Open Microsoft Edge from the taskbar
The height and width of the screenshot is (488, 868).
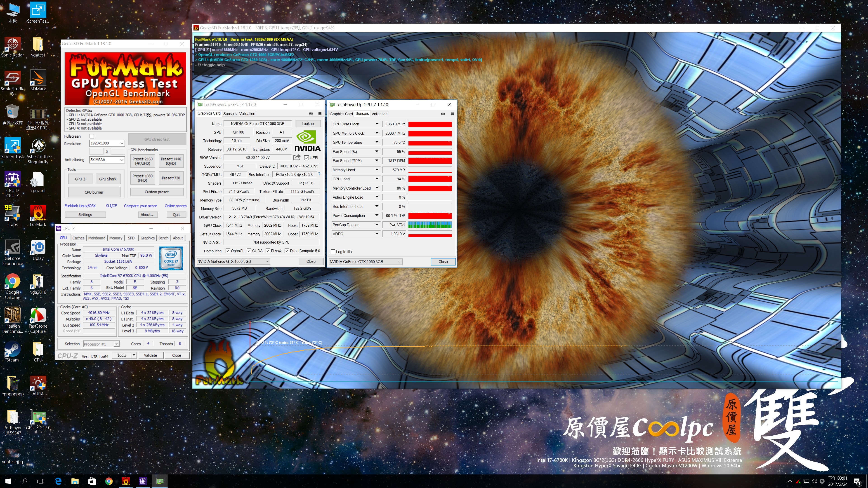coord(58,481)
